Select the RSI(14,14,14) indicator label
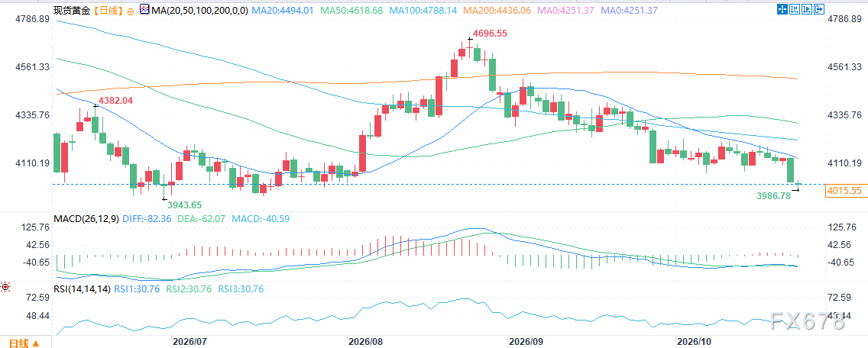This screenshot has width=868, height=348. click(82, 288)
